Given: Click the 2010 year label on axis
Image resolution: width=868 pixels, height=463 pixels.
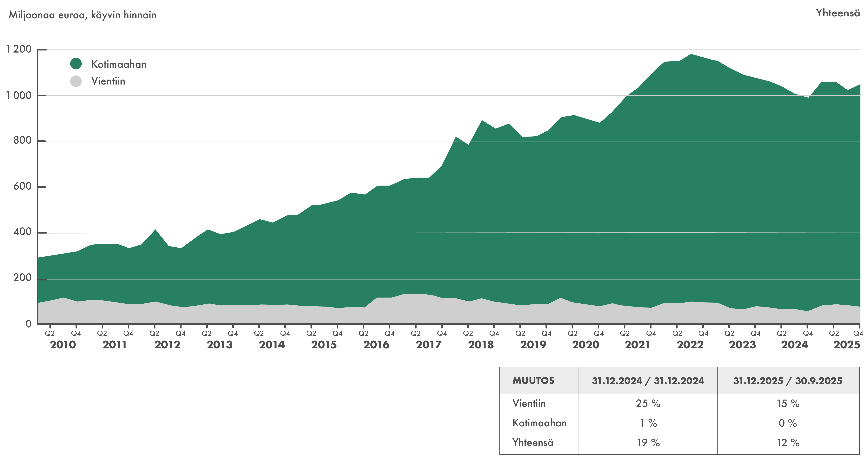Looking at the screenshot, I should (63, 345).
